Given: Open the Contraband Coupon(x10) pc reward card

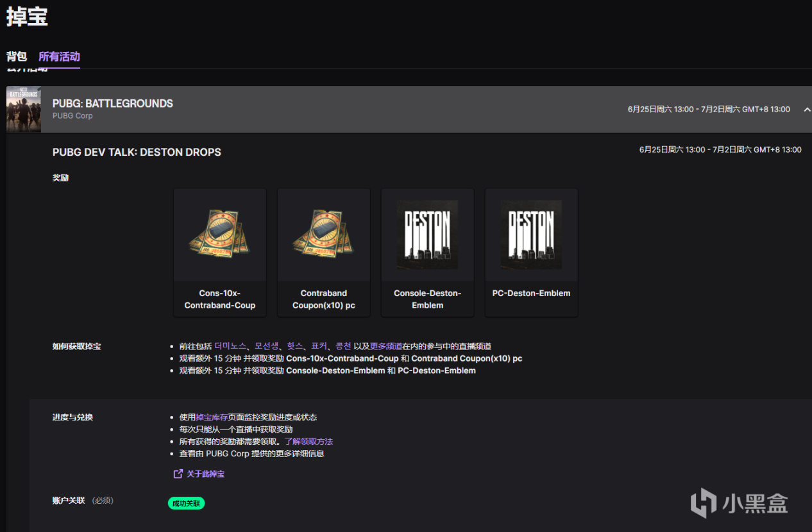Looking at the screenshot, I should [x=324, y=253].
